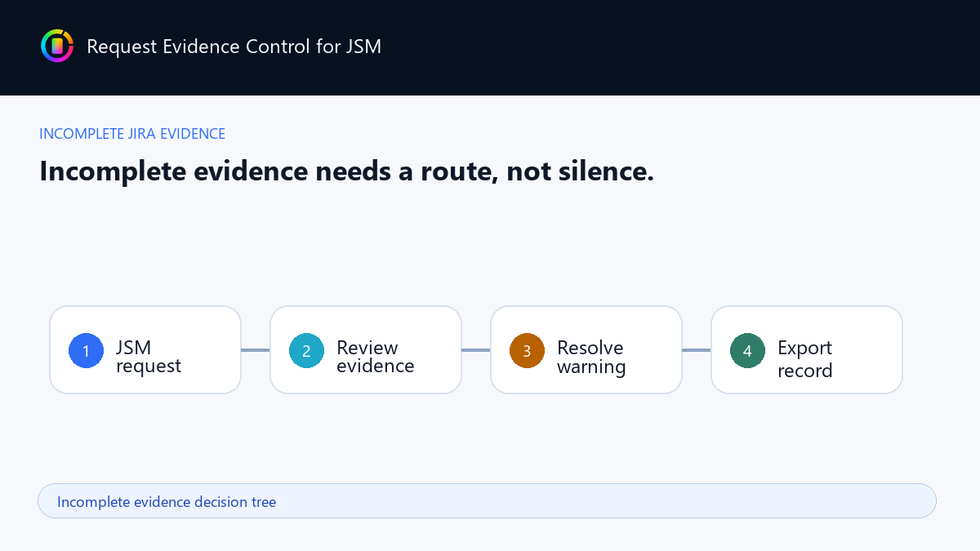Open the Export record step card
The width and height of the screenshot is (980, 551).
coord(807,350)
